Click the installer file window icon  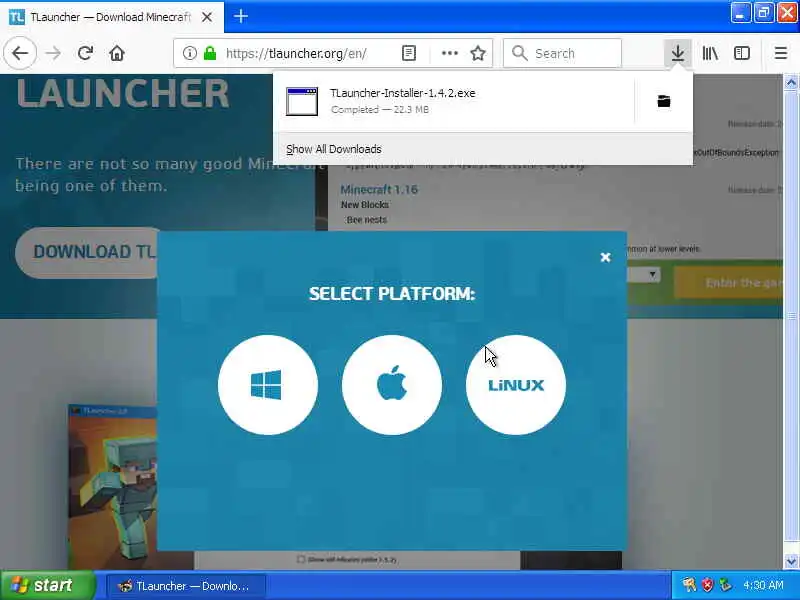[x=302, y=101]
